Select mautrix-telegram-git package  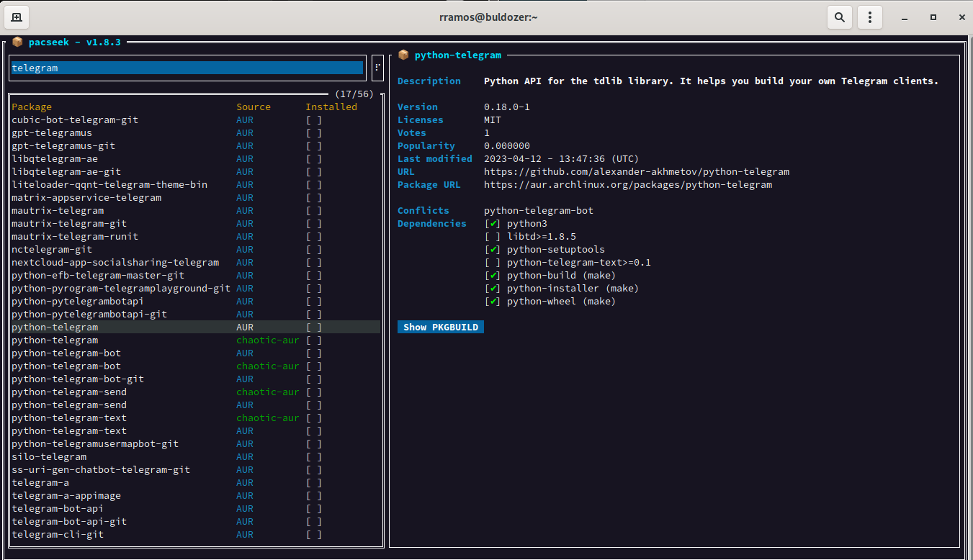[x=196, y=223]
